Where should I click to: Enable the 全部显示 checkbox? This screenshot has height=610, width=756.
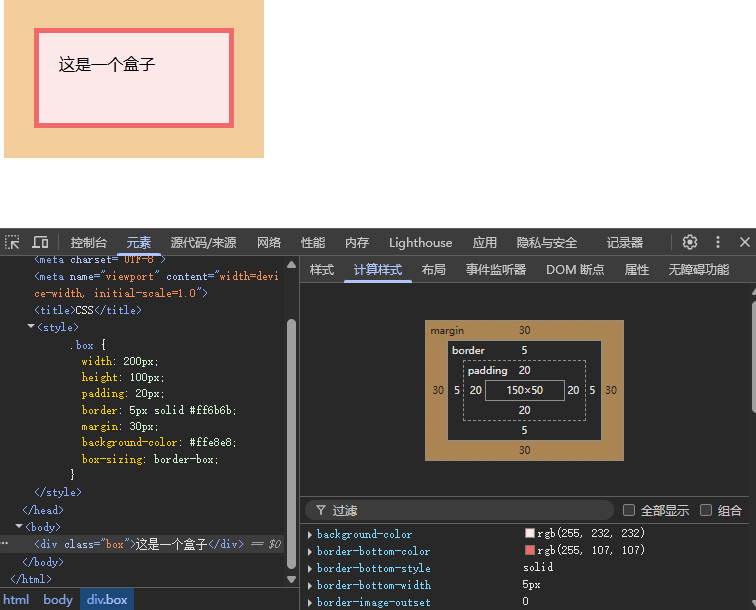629,510
